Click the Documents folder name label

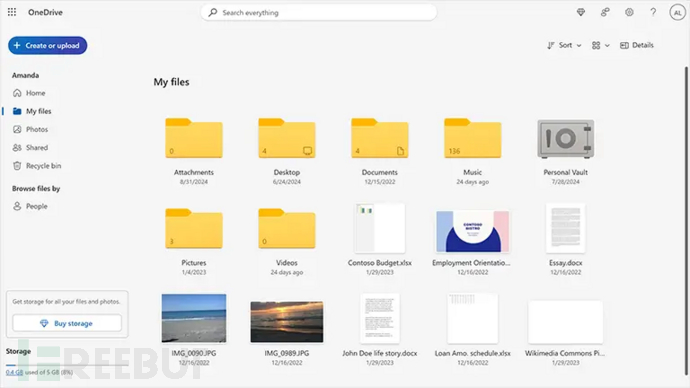[x=380, y=172]
